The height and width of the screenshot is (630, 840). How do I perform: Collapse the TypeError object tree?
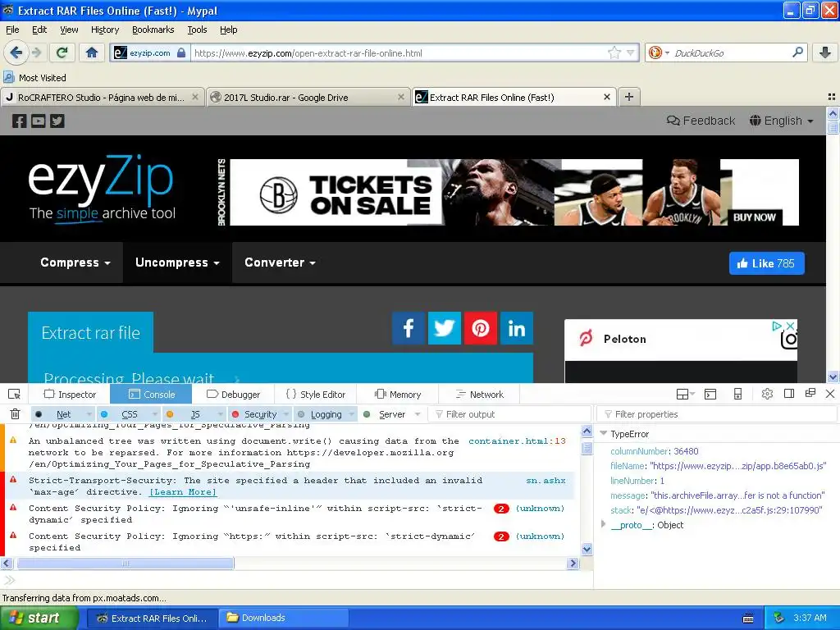point(603,433)
